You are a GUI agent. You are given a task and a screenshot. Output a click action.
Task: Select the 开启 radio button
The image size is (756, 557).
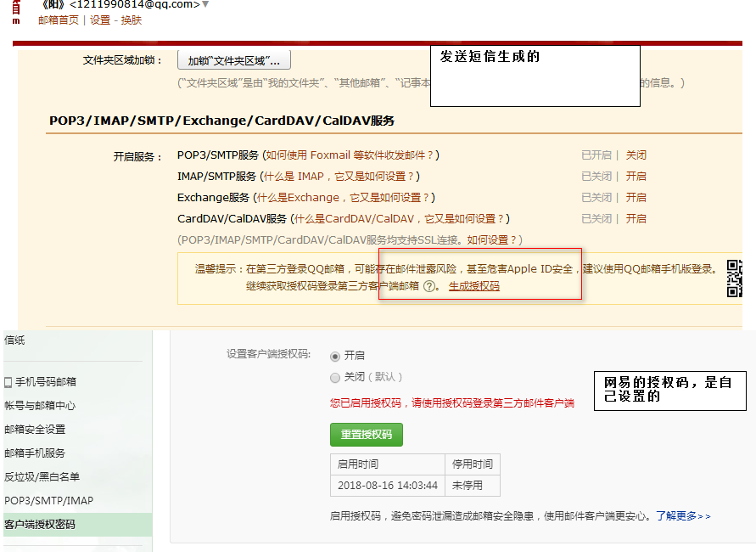(x=335, y=357)
